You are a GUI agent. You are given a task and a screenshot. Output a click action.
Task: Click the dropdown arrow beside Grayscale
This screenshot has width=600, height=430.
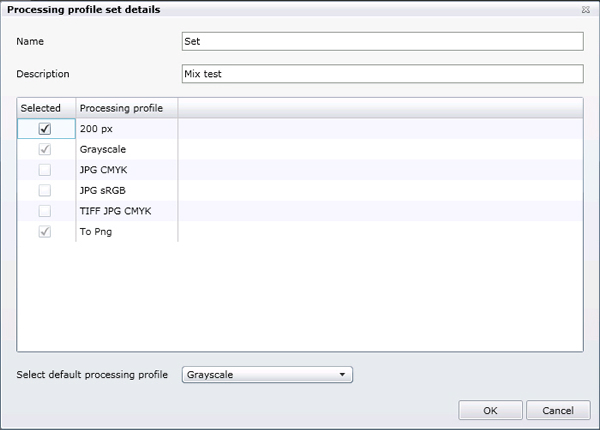pos(342,375)
